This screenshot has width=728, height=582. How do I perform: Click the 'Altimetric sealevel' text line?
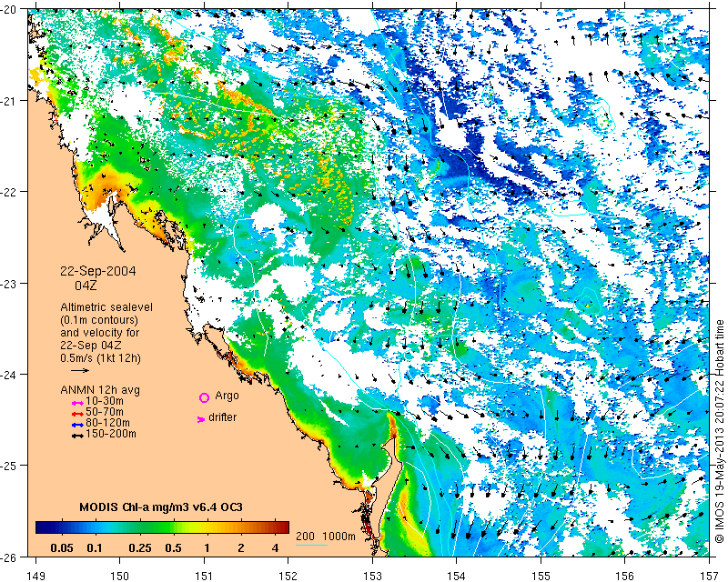pyautogui.click(x=106, y=307)
